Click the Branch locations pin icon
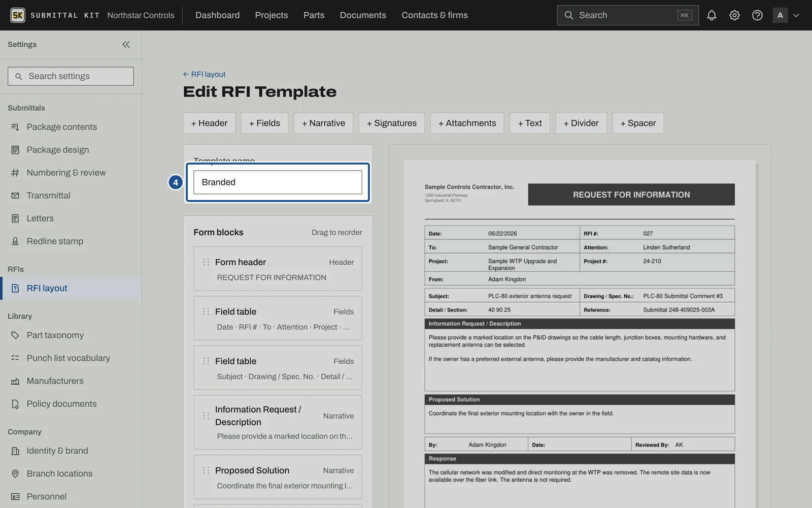Image resolution: width=812 pixels, height=508 pixels. coord(15,473)
